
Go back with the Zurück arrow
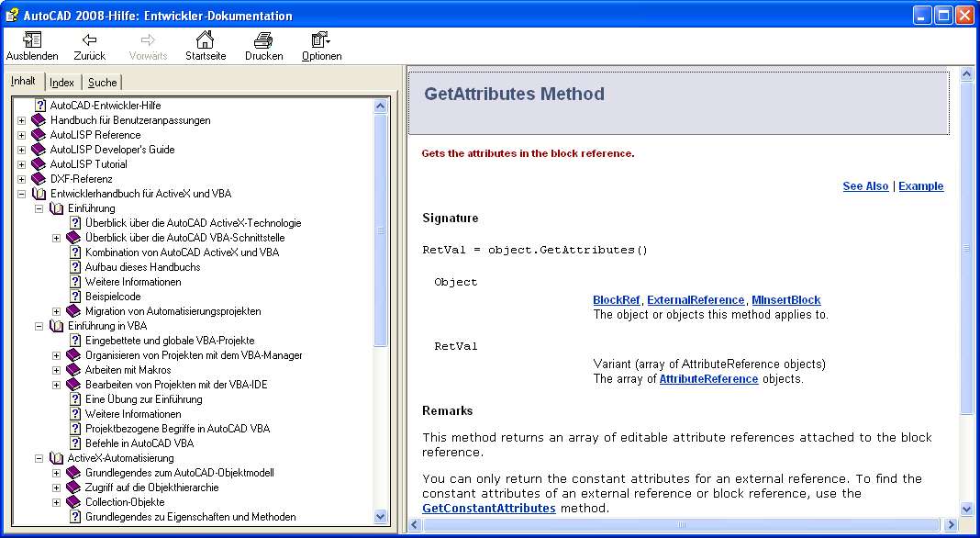pyautogui.click(x=89, y=40)
